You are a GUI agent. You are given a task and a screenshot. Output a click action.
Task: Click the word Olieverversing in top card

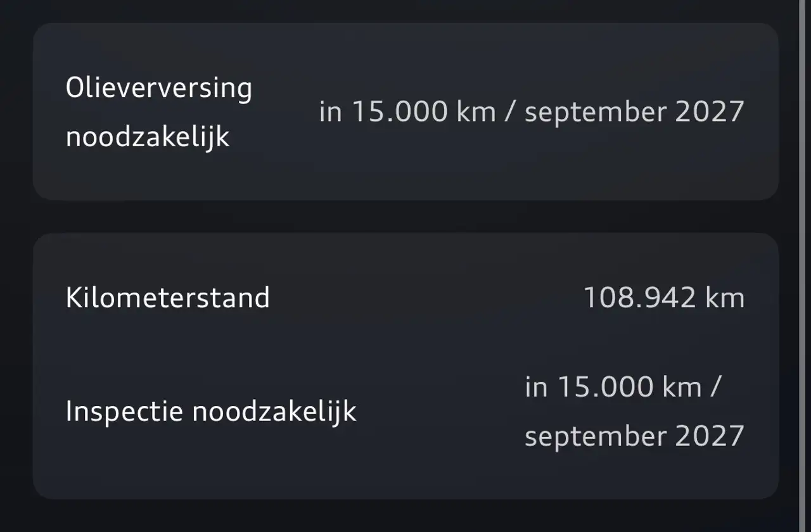tap(159, 87)
